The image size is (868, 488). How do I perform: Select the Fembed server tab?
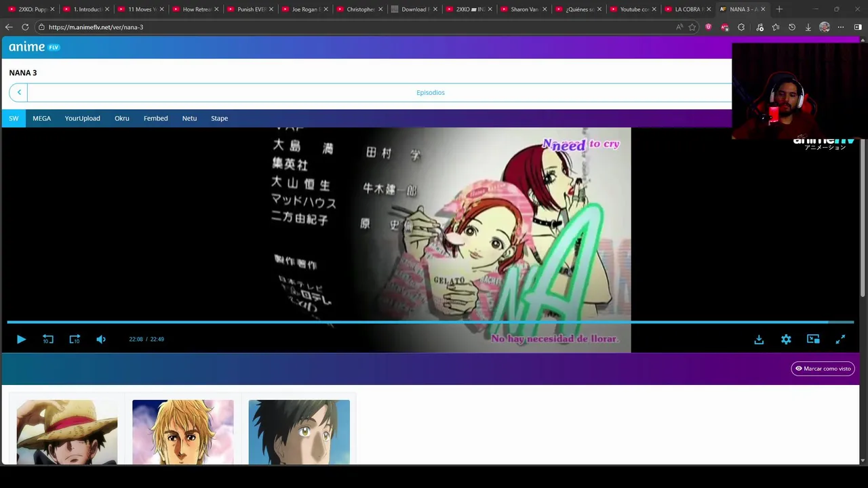pyautogui.click(x=155, y=118)
